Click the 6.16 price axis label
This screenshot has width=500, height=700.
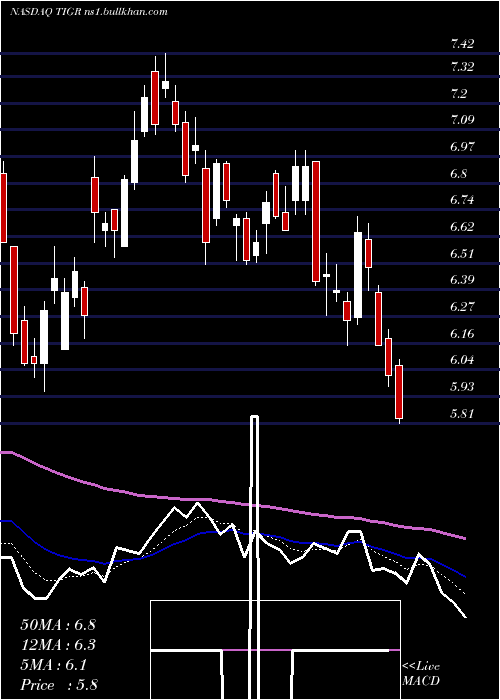[x=462, y=333]
